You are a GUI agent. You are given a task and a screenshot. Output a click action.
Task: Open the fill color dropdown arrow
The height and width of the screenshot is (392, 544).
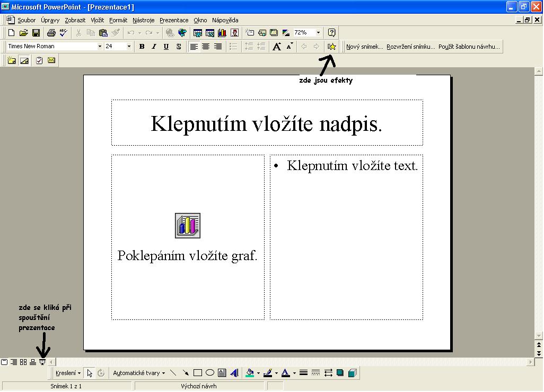click(258, 373)
